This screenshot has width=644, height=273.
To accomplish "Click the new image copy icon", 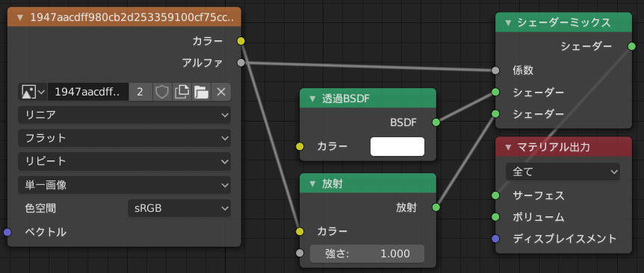I will (x=182, y=92).
